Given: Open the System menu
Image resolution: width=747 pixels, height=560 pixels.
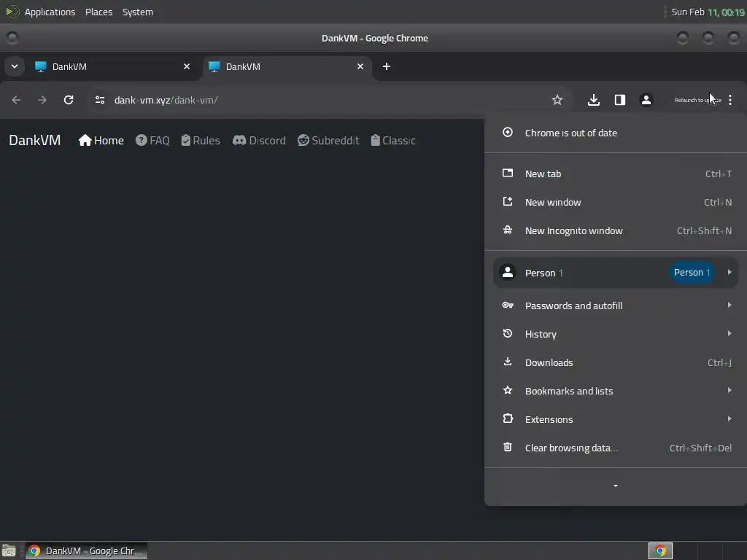Looking at the screenshot, I should [138, 12].
